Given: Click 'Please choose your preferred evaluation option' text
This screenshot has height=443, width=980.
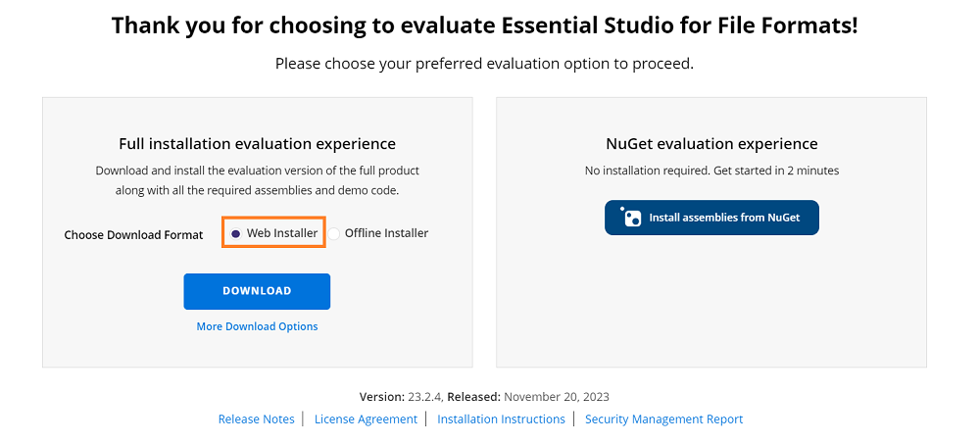Looking at the screenshot, I should (484, 64).
